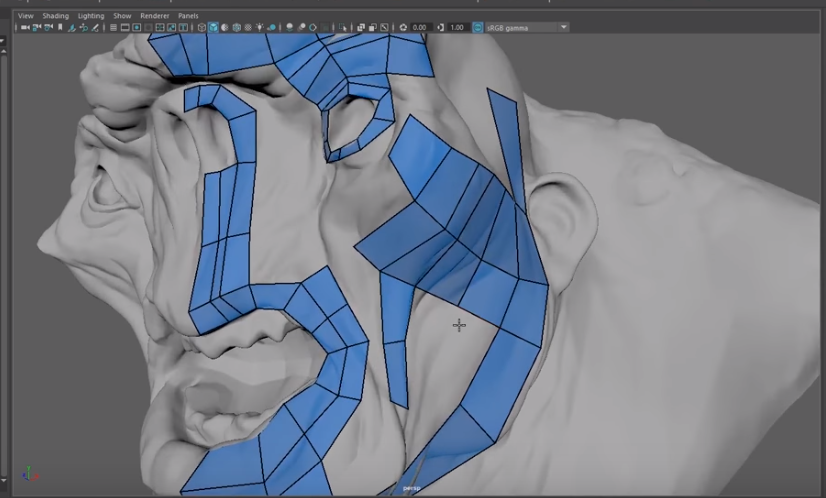Click the Exposure reset icon

tap(403, 27)
